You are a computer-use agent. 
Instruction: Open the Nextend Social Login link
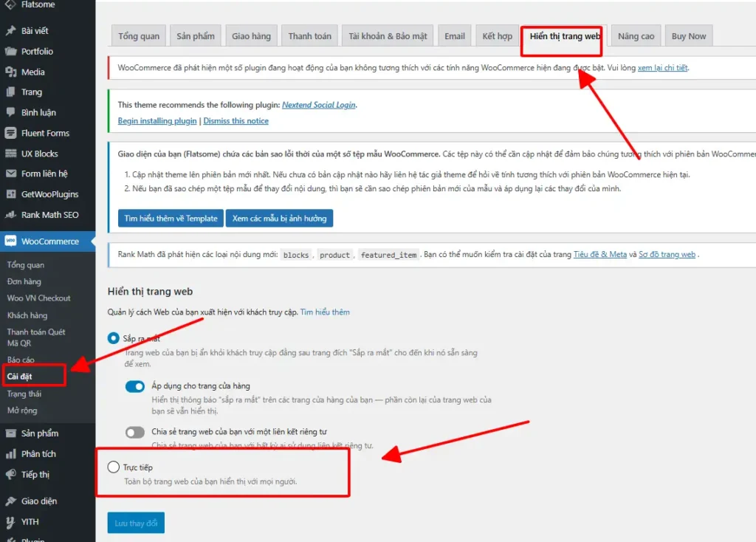click(x=319, y=105)
